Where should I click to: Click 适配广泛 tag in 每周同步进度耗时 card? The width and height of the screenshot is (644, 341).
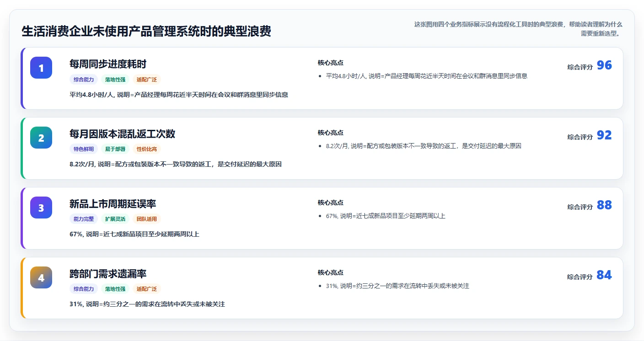pos(147,80)
